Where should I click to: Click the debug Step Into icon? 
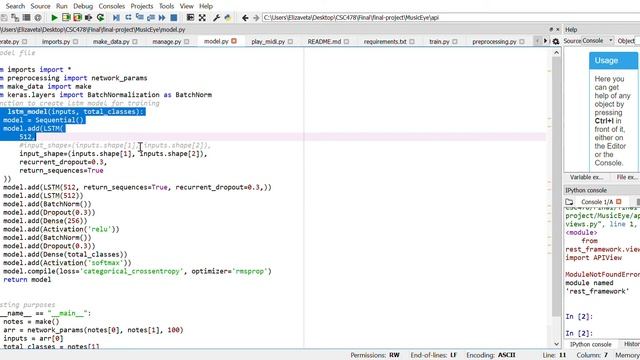click(x=140, y=18)
